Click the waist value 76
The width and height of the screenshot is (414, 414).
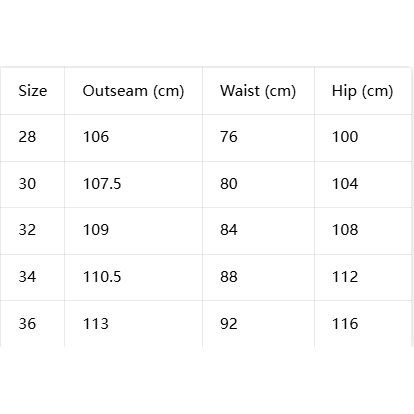point(229,137)
